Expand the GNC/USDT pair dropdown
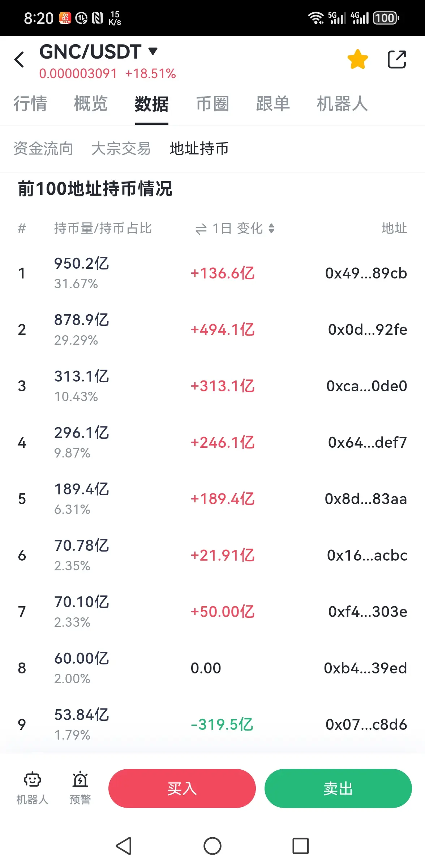This screenshot has width=425, height=868. pyautogui.click(x=153, y=51)
